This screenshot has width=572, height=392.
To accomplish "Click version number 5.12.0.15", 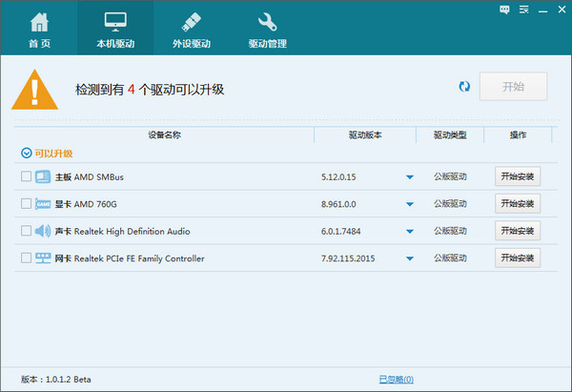I will (x=338, y=177).
